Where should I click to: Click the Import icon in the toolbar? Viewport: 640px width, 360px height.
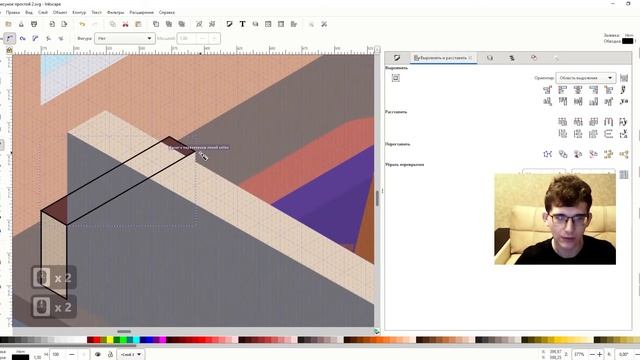click(52, 24)
